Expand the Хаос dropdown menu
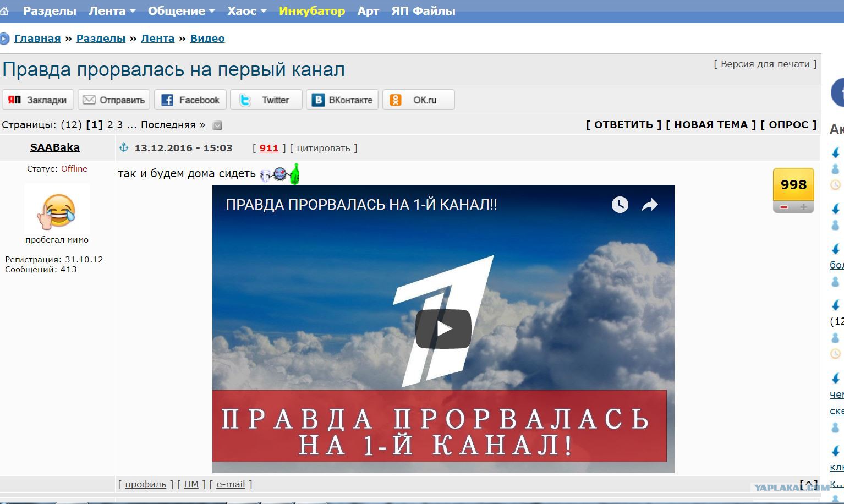Viewport: 844px width, 504px height. coord(247,11)
